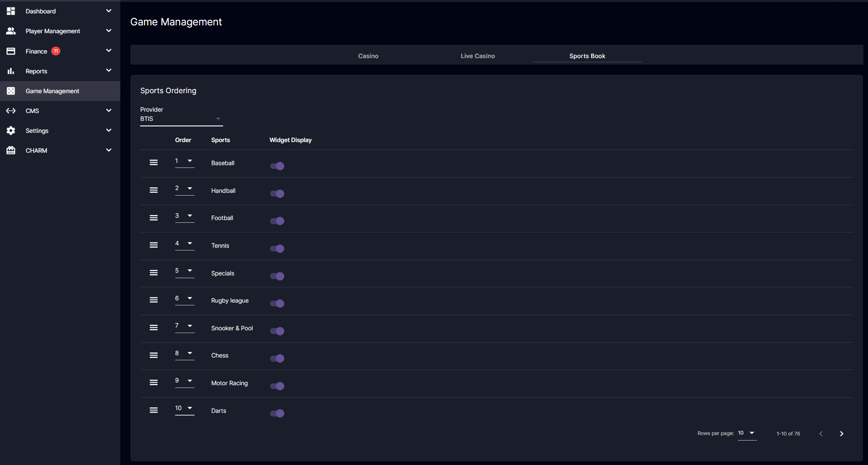
Task: Click the drag handle for Football row
Action: point(154,218)
